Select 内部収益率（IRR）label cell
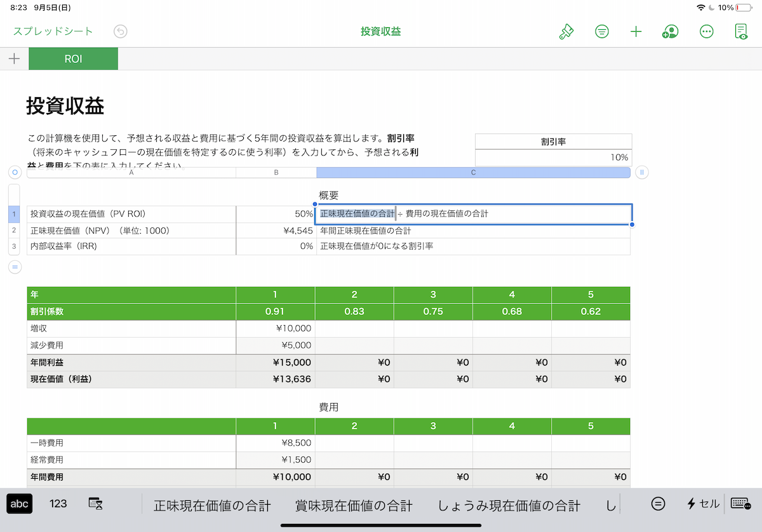The height and width of the screenshot is (532, 762). 131,246
